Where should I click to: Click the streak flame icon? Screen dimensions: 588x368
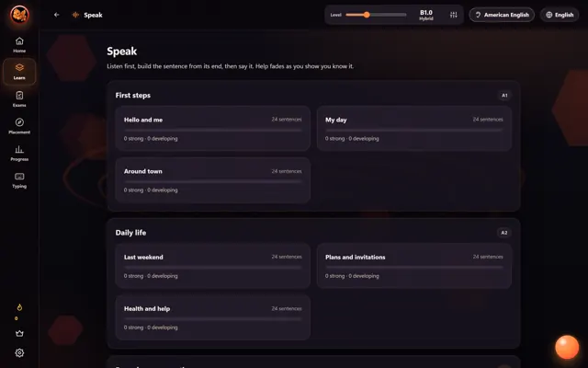tap(19, 307)
